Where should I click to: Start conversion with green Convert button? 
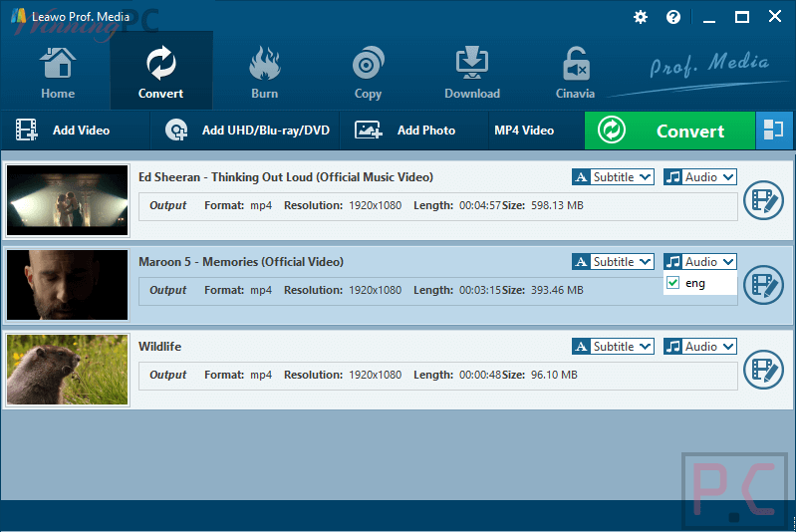[x=669, y=131]
